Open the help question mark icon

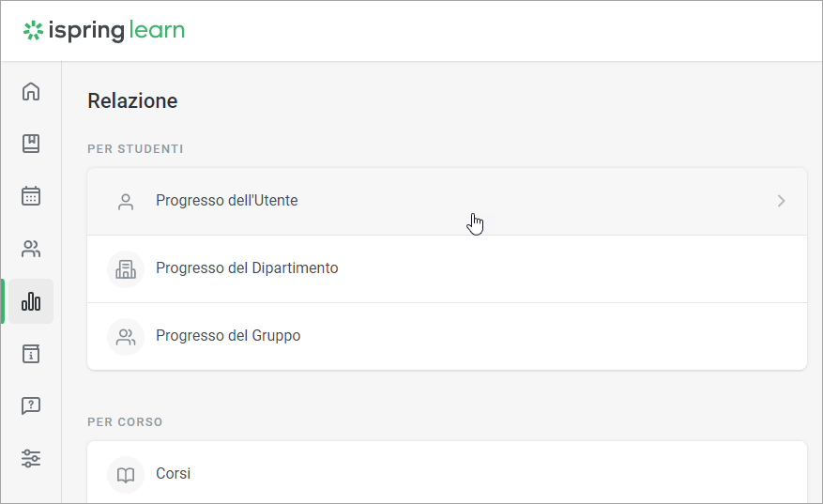31,406
